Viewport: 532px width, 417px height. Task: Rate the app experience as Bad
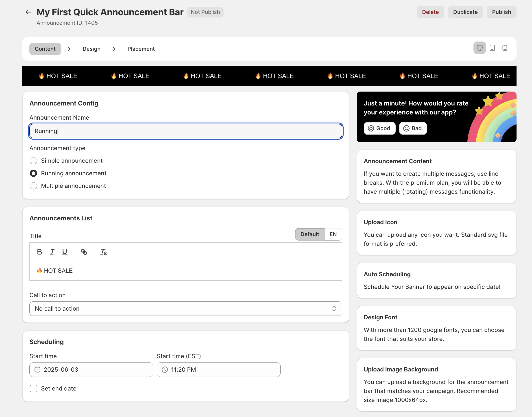pyautogui.click(x=413, y=128)
